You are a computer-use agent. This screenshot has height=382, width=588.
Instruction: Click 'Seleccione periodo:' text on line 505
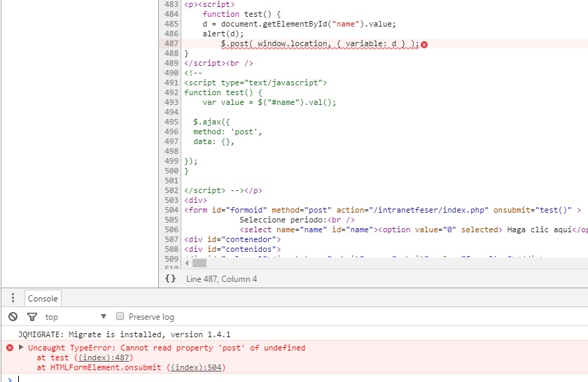coord(283,220)
